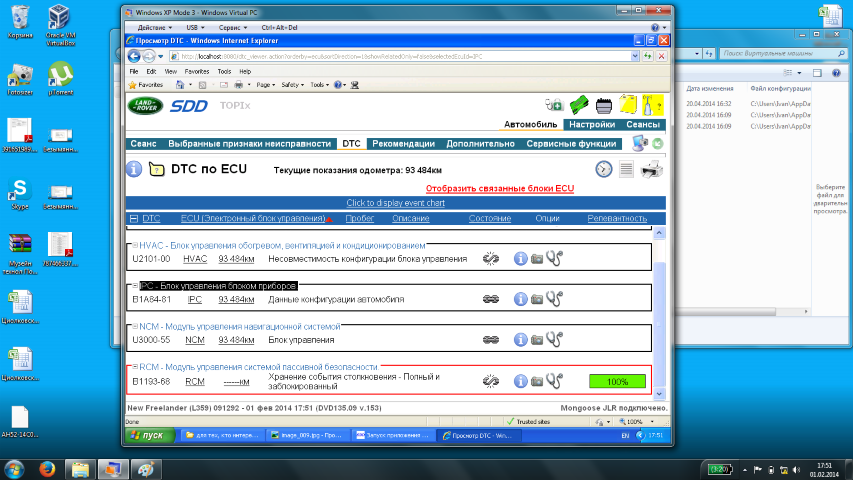
Task: Click broken chain status icon of U2101-00 row
Action: [491, 259]
